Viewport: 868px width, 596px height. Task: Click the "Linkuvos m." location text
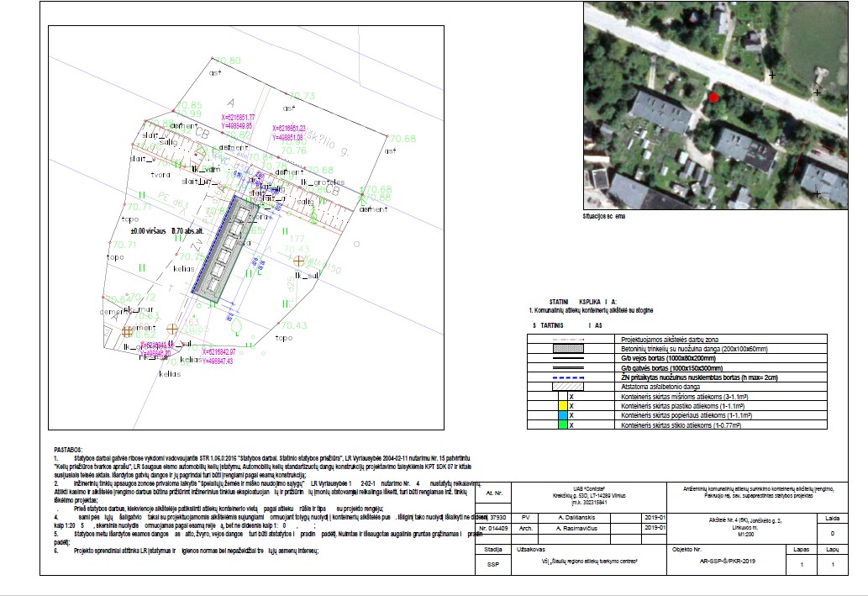[x=745, y=528]
